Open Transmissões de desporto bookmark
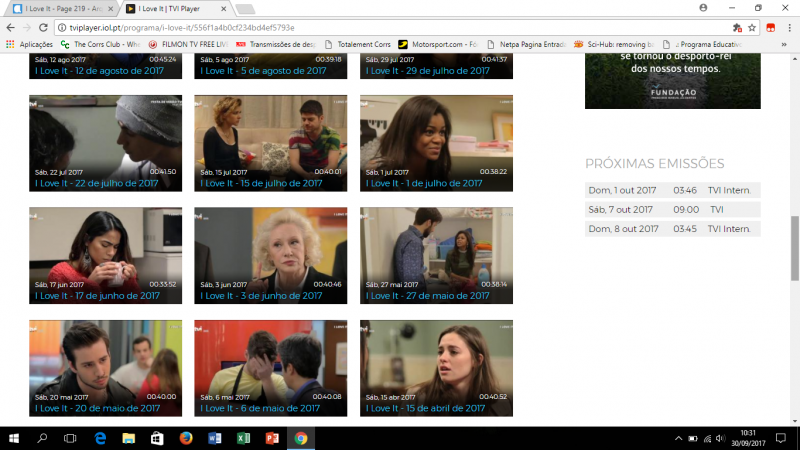Viewport: 800px width, 450px height. (x=276, y=44)
